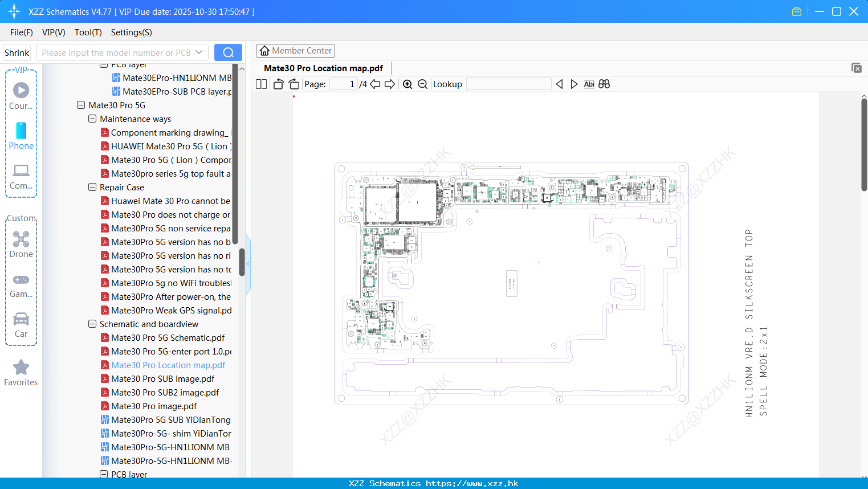Open Mate30 Pro 5G Schematic.pdf
The height and width of the screenshot is (489, 868).
[162, 337]
